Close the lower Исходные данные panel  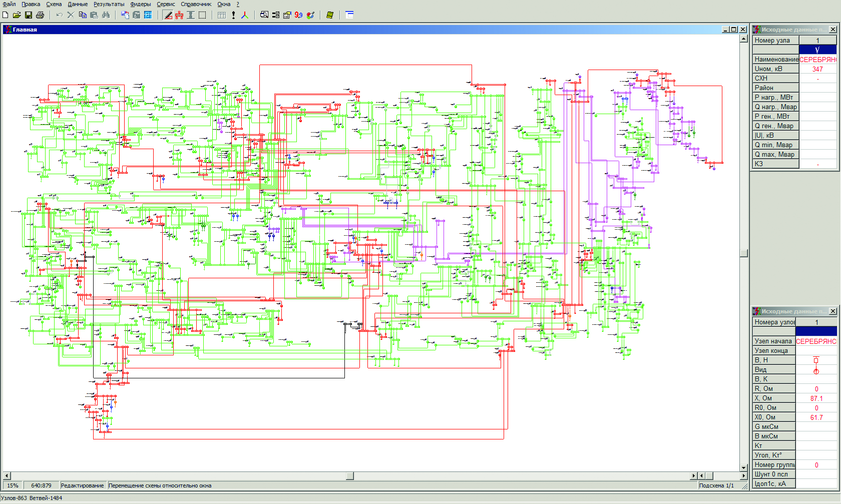point(833,311)
